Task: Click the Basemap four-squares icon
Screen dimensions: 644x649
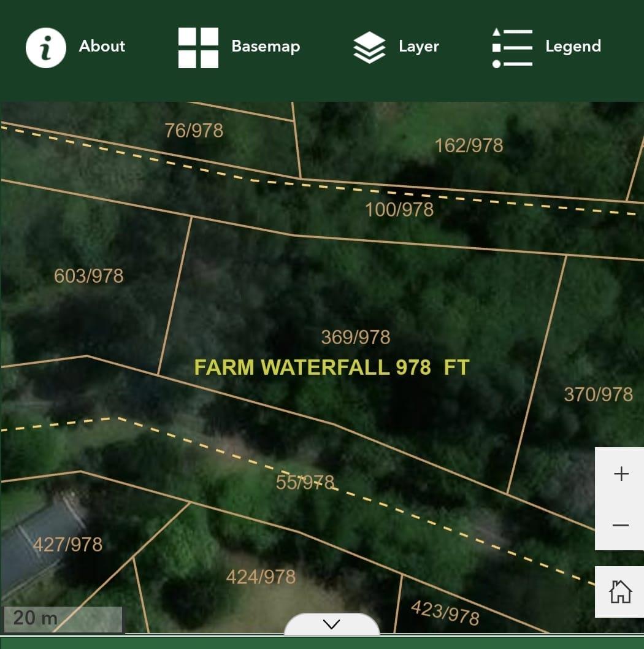Action: 198,47
